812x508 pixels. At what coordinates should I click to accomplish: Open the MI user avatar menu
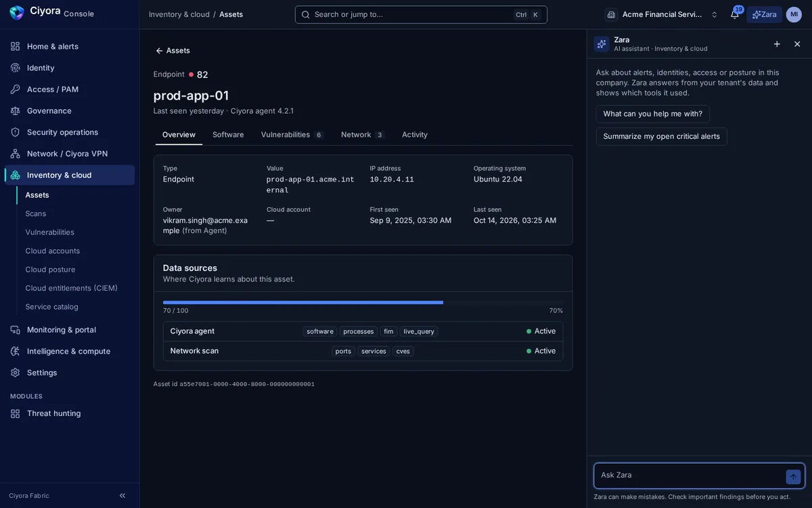pyautogui.click(x=794, y=14)
